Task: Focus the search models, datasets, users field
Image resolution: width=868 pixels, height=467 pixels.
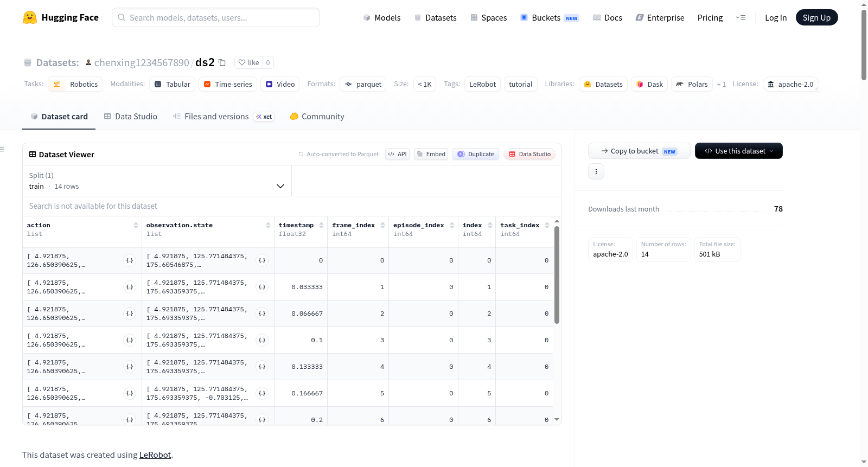Action: (216, 17)
